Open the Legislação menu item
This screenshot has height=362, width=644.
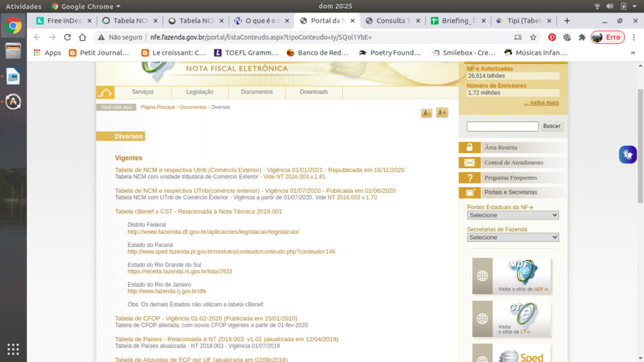point(199,92)
